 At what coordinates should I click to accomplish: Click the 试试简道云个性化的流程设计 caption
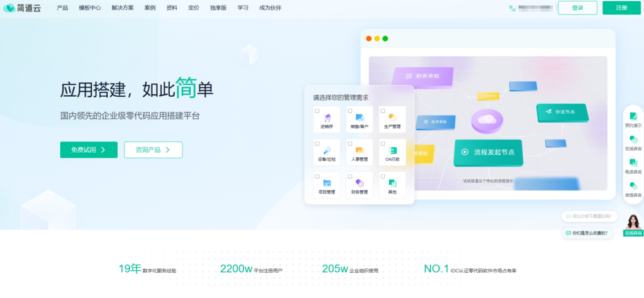[x=488, y=180]
